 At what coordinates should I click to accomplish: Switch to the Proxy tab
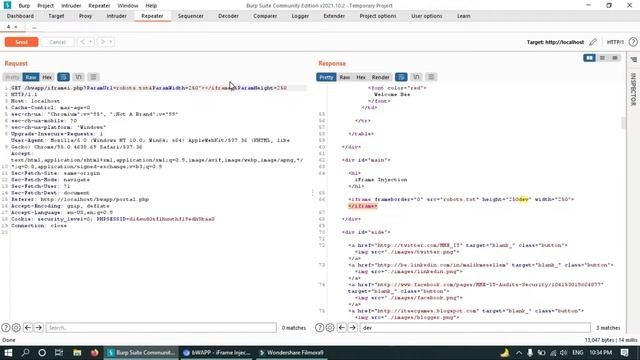point(85,16)
